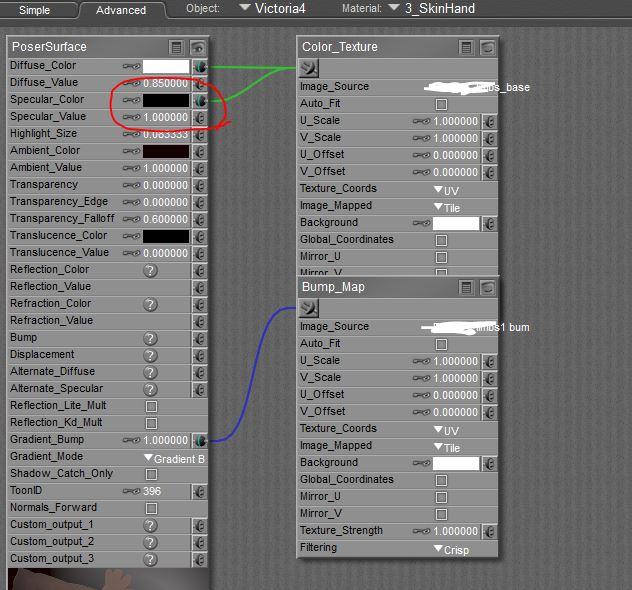Open the Specular_Color black swatch
This screenshot has height=590, width=632.
[x=166, y=101]
